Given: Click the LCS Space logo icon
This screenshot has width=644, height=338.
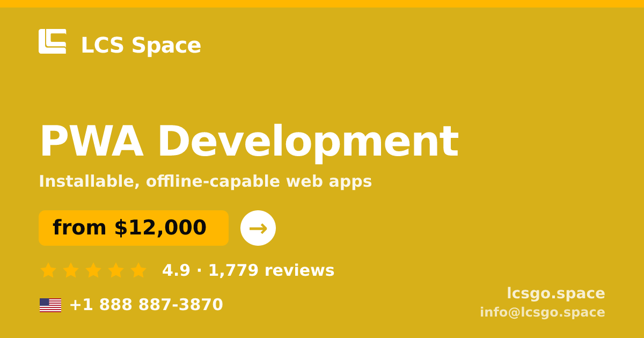Looking at the screenshot, I should pos(53,41).
